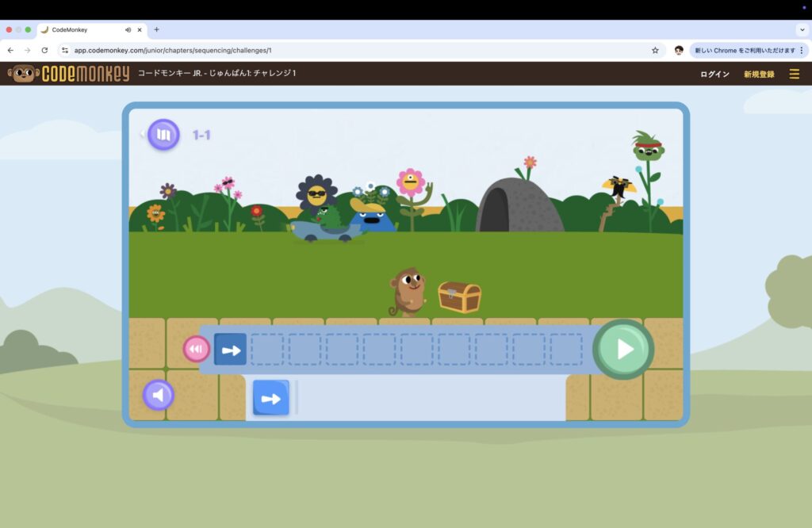
Task: Click the 新規登録 sign-up link
Action: [759, 74]
